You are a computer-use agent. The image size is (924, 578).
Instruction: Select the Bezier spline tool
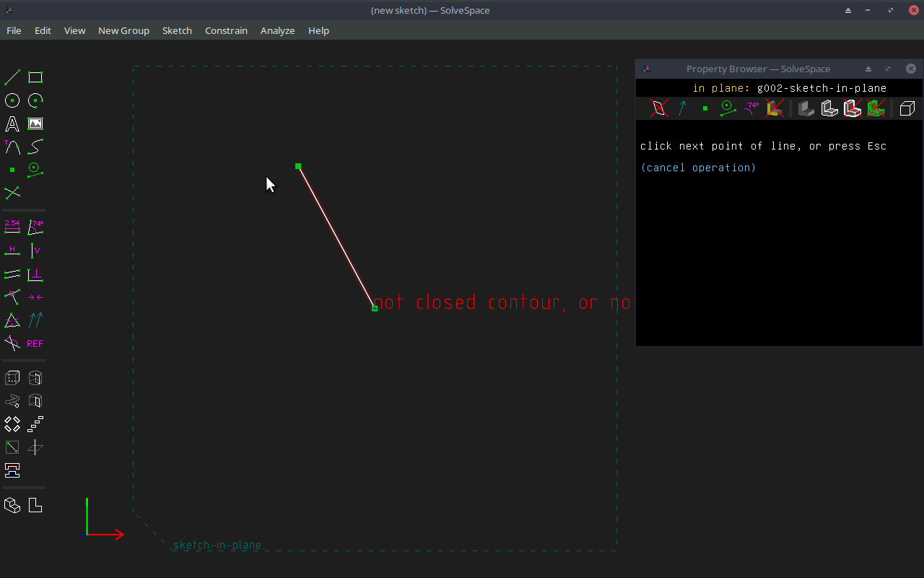point(35,147)
